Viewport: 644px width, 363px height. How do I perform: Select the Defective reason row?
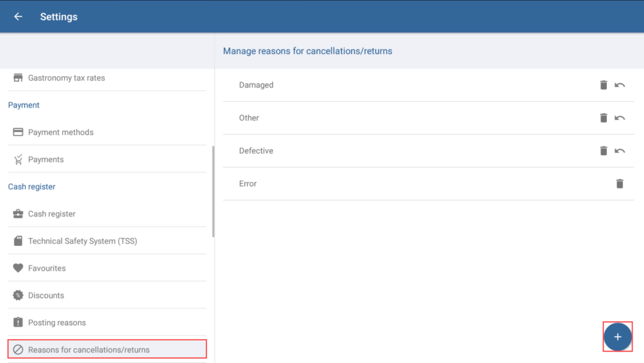377,151
